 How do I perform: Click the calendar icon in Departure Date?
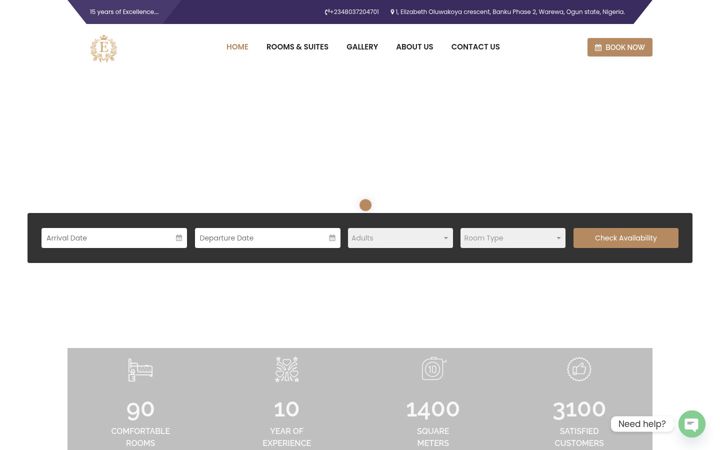332,238
